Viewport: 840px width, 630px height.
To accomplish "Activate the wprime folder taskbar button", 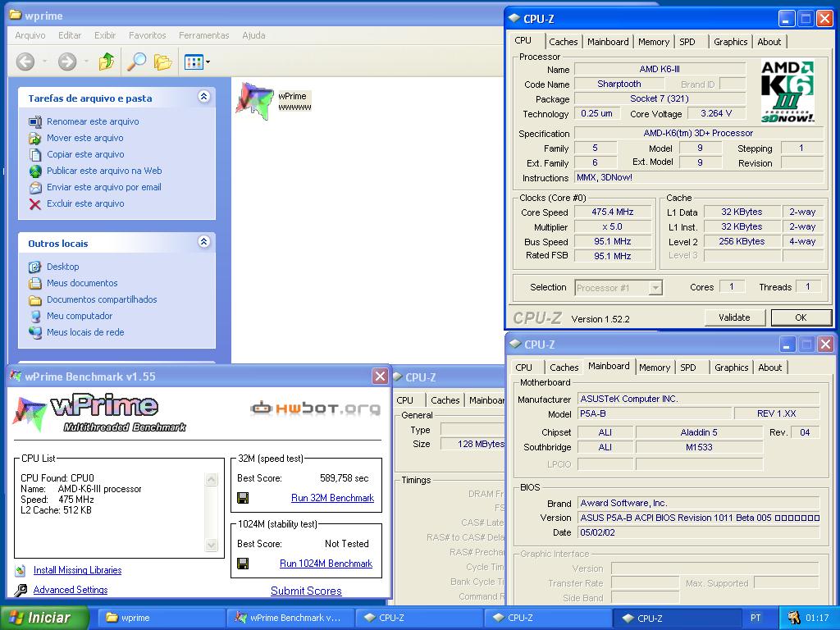I will pyautogui.click(x=161, y=618).
